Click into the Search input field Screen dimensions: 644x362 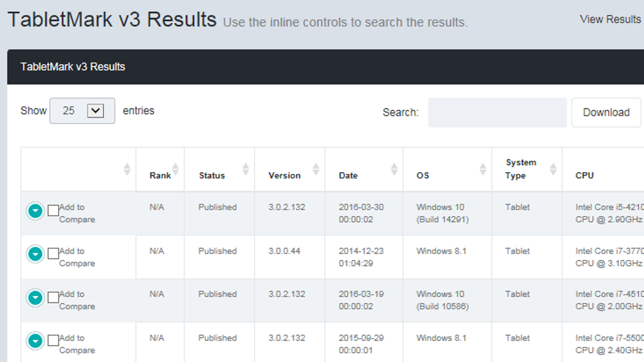click(x=497, y=113)
